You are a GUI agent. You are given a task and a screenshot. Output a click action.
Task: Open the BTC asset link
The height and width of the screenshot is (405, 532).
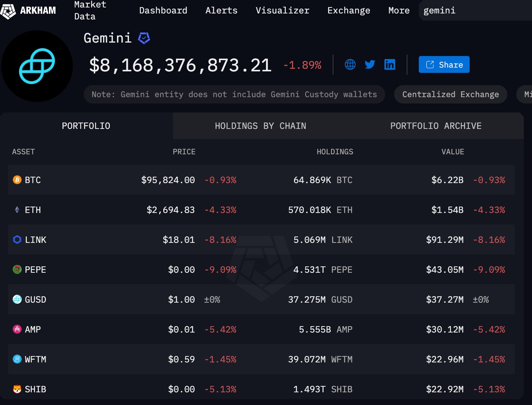point(33,180)
